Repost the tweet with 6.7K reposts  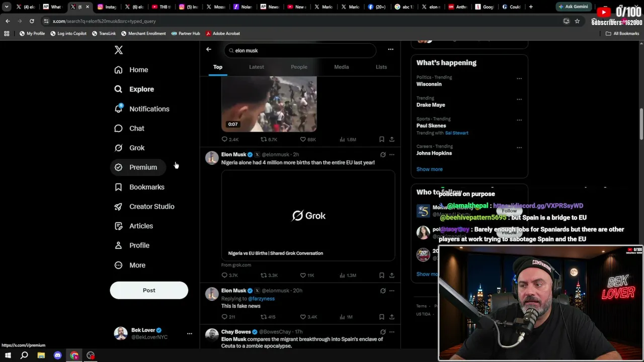269,139
